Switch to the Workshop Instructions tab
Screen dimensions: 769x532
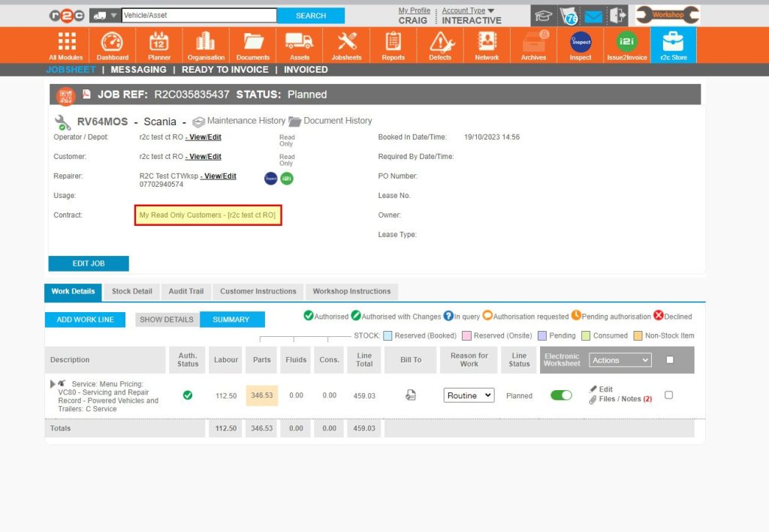pos(351,291)
